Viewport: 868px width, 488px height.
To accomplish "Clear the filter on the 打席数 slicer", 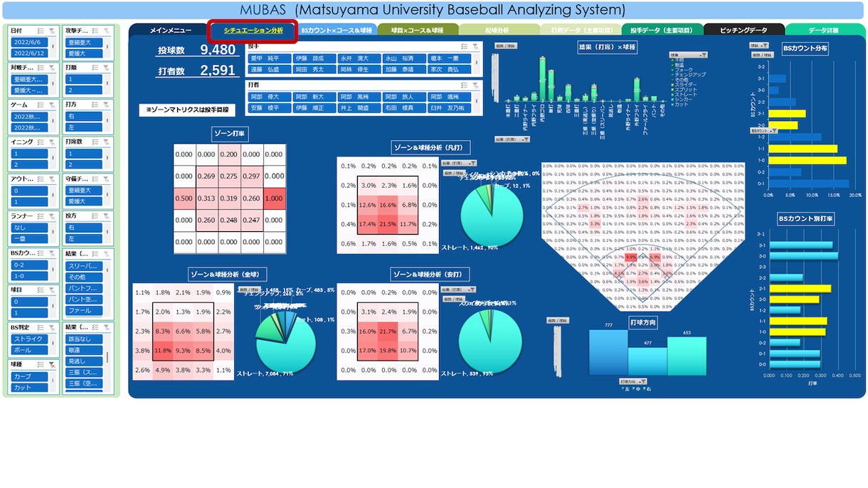I will coord(107,142).
